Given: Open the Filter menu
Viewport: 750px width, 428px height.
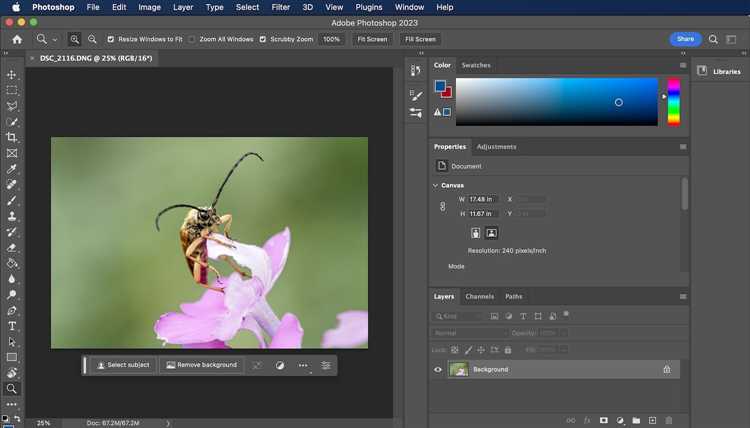Looking at the screenshot, I should (280, 7).
